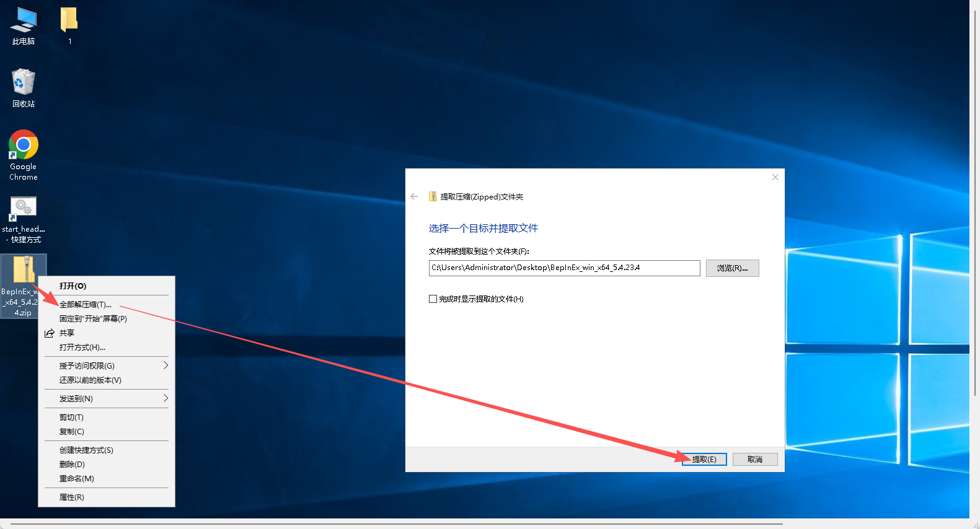Click the 浏览 browse button
980x529 pixels.
732,268
